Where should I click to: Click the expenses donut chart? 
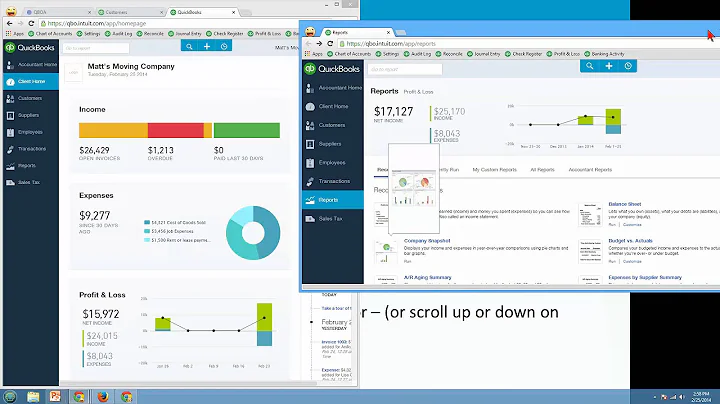253,233
